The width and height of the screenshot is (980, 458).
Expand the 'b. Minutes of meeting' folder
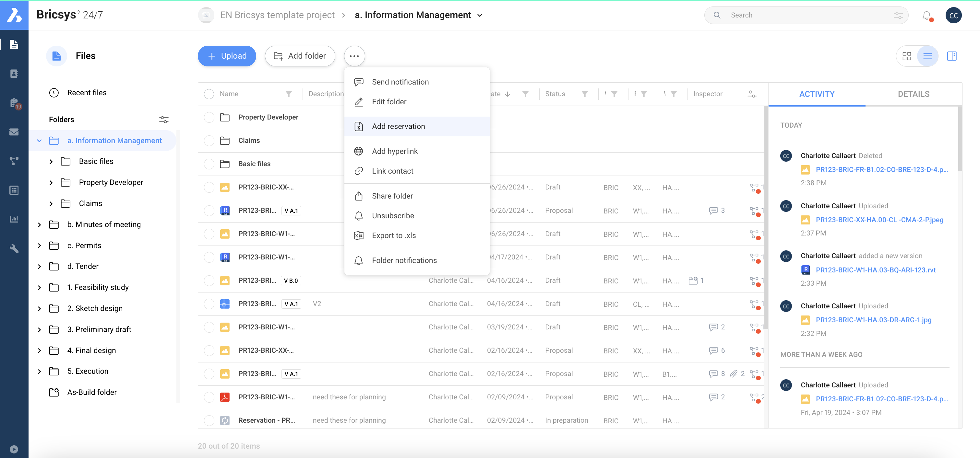pyautogui.click(x=39, y=224)
